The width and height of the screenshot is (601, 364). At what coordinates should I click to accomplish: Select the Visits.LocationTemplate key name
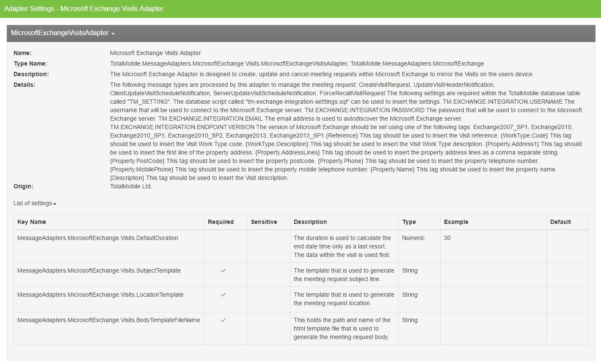tap(100, 295)
